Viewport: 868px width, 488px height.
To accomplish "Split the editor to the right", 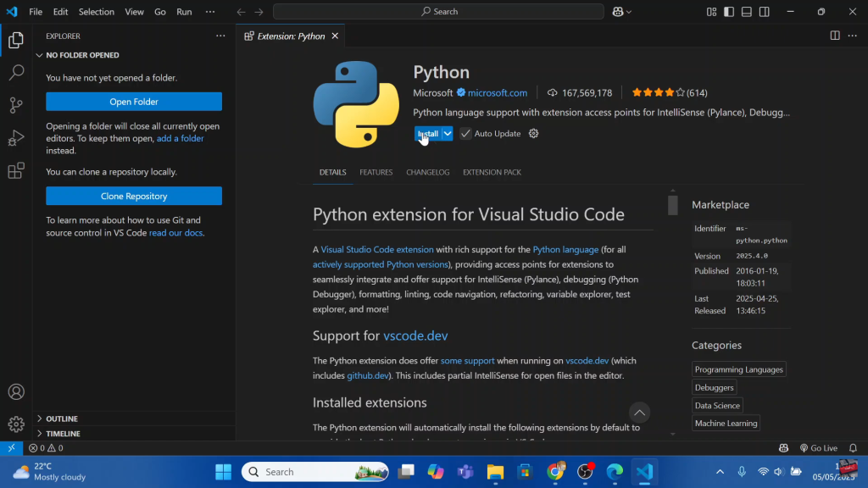I will [x=835, y=36].
